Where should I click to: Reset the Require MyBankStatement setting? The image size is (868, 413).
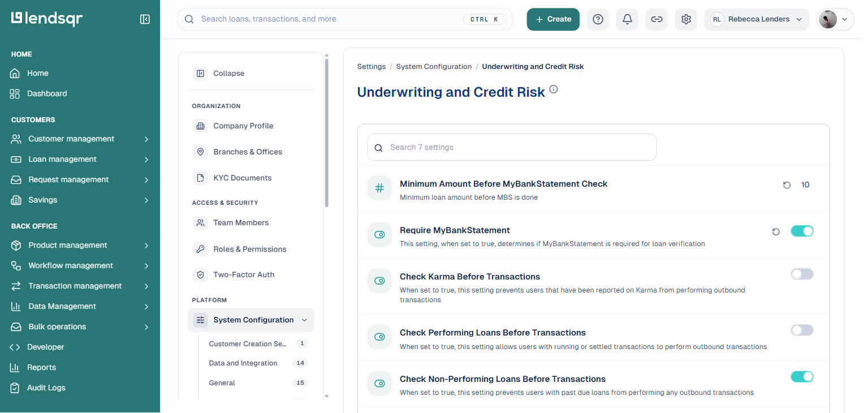(776, 231)
